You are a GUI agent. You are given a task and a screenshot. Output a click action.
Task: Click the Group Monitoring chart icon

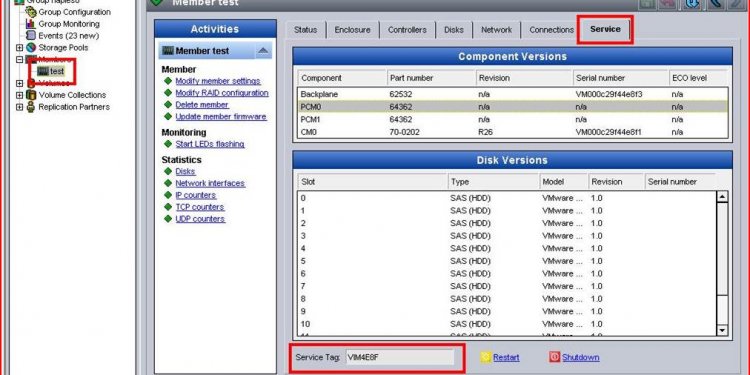click(x=31, y=23)
